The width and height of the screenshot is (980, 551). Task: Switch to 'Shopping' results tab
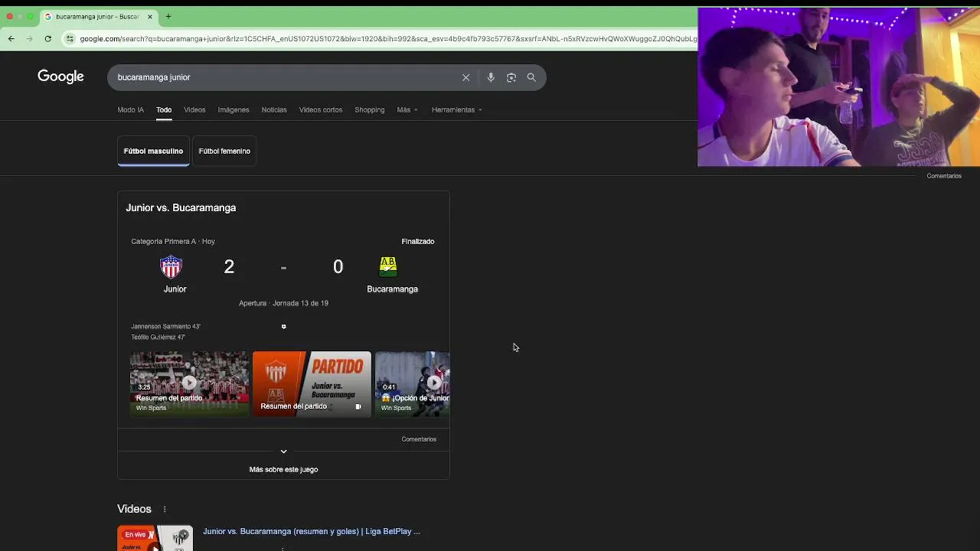[x=370, y=109]
